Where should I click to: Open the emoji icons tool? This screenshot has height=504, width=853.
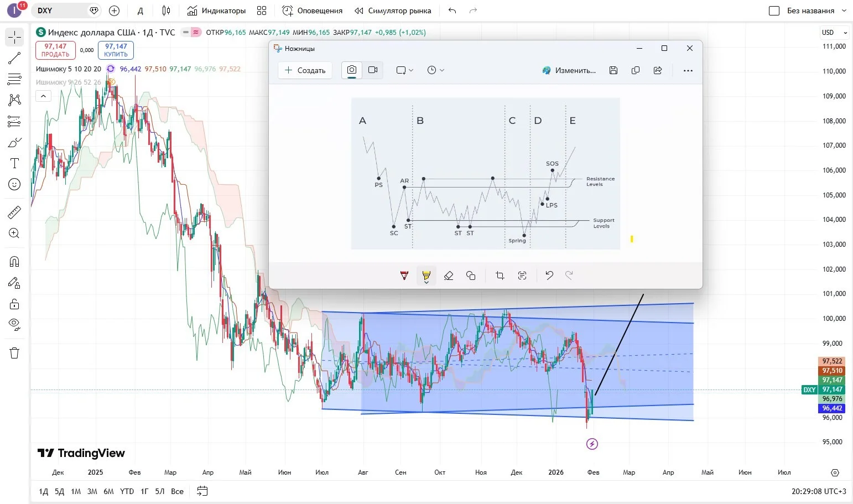14,184
